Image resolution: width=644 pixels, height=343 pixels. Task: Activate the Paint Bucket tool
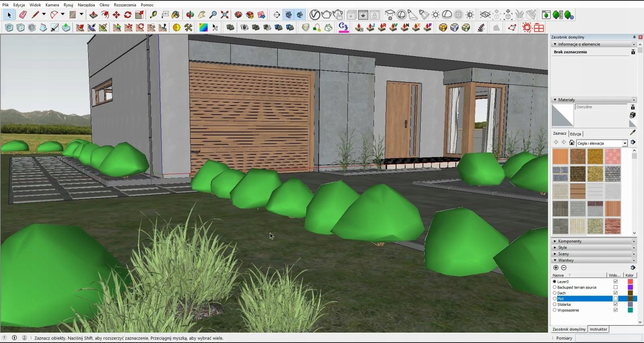[175, 15]
